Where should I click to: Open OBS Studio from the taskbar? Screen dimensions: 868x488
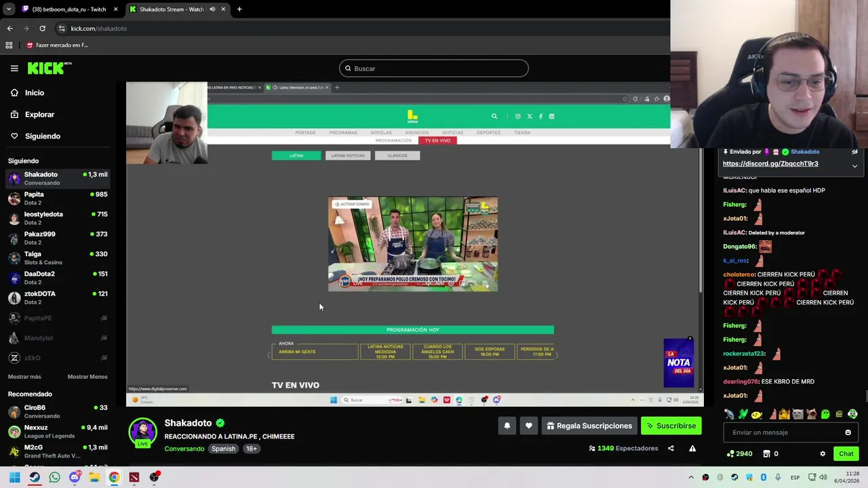[x=154, y=477]
